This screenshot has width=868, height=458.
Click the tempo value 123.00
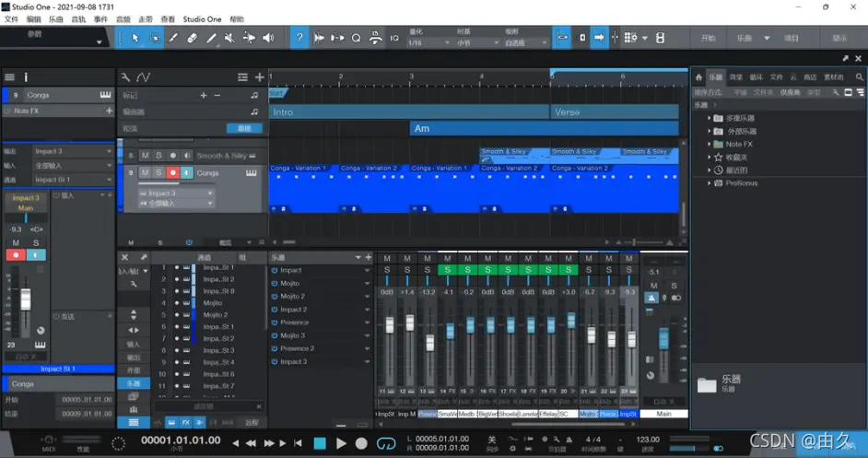tap(648, 440)
